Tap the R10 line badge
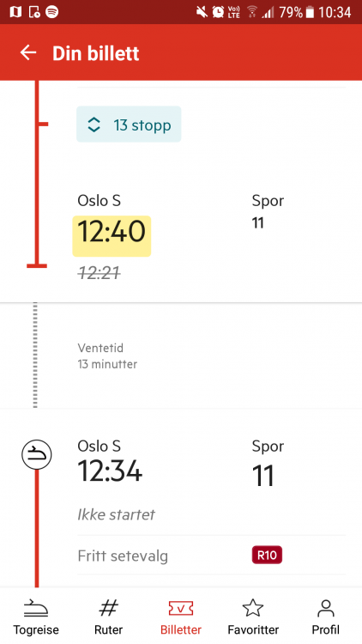Image resolution: width=362 pixels, height=644 pixels. (267, 556)
